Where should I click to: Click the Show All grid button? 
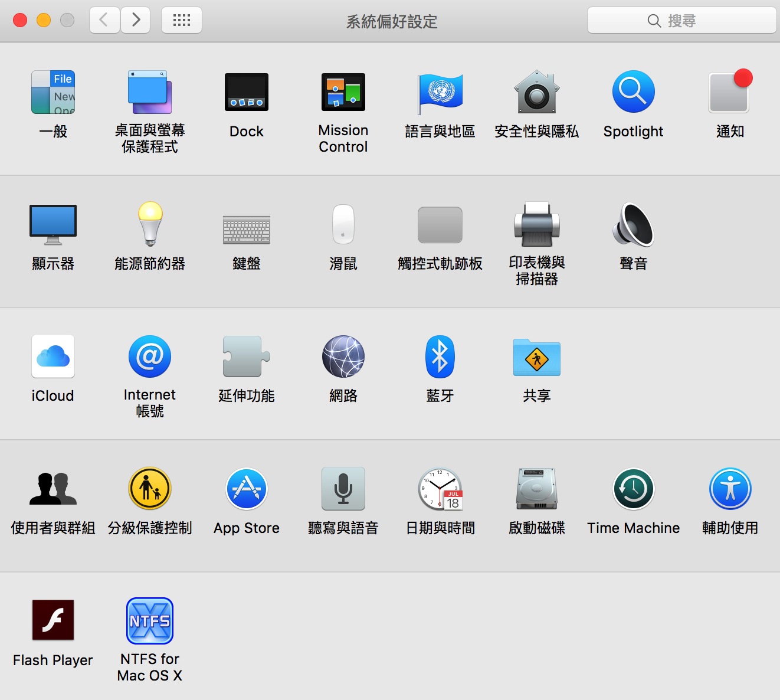[x=182, y=20]
